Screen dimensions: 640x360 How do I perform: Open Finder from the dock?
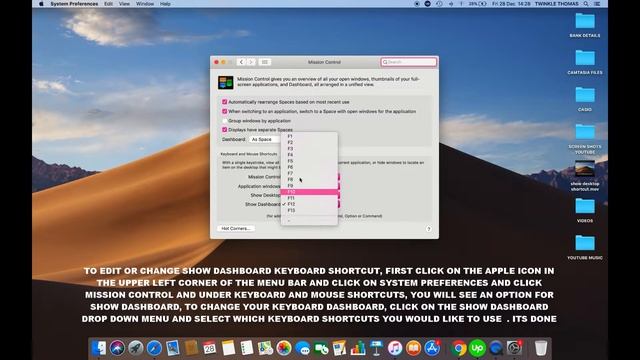pos(99,348)
